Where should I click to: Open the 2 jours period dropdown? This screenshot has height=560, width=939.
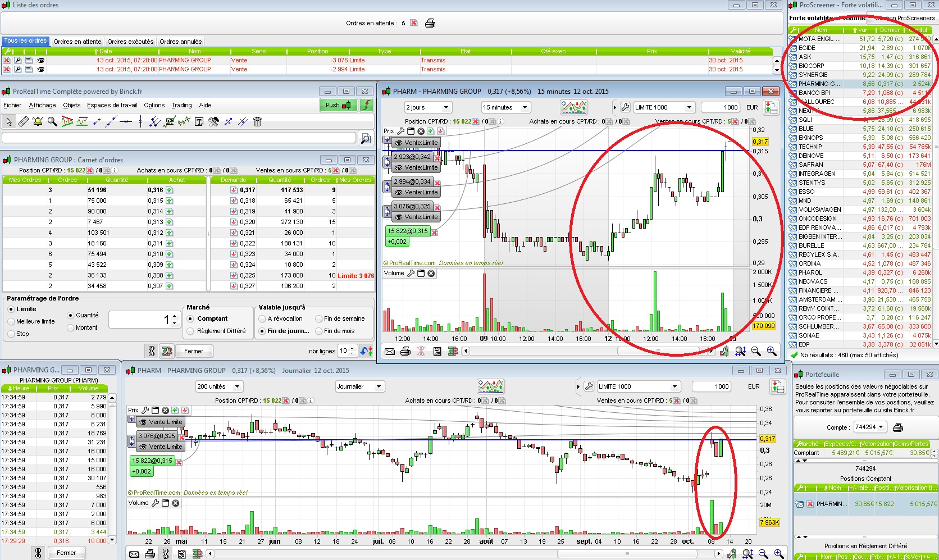(x=429, y=107)
